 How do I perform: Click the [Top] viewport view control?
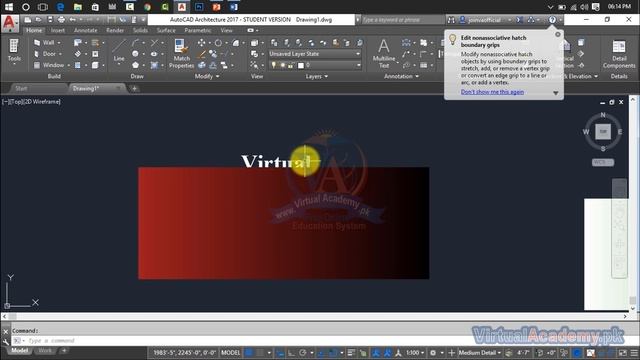tap(16, 102)
